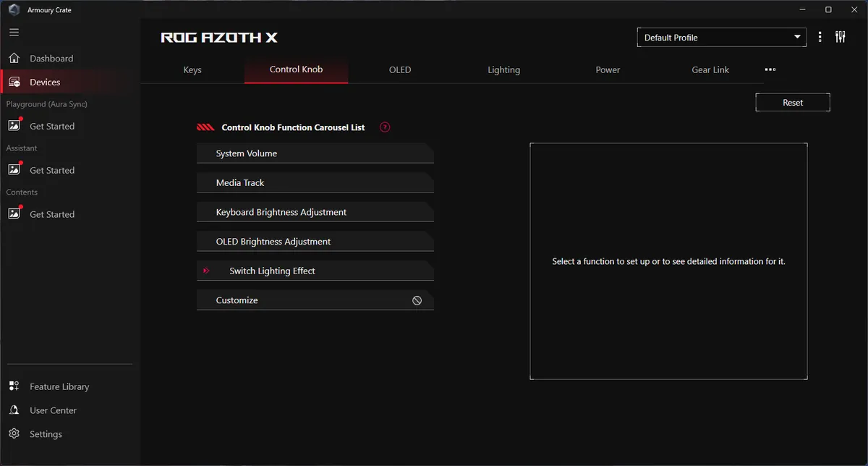
Task: Select the Dashboard home icon
Action: point(13,58)
